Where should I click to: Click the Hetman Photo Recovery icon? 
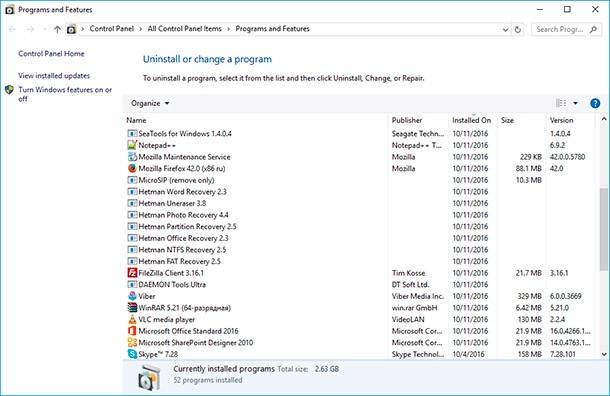pos(132,215)
